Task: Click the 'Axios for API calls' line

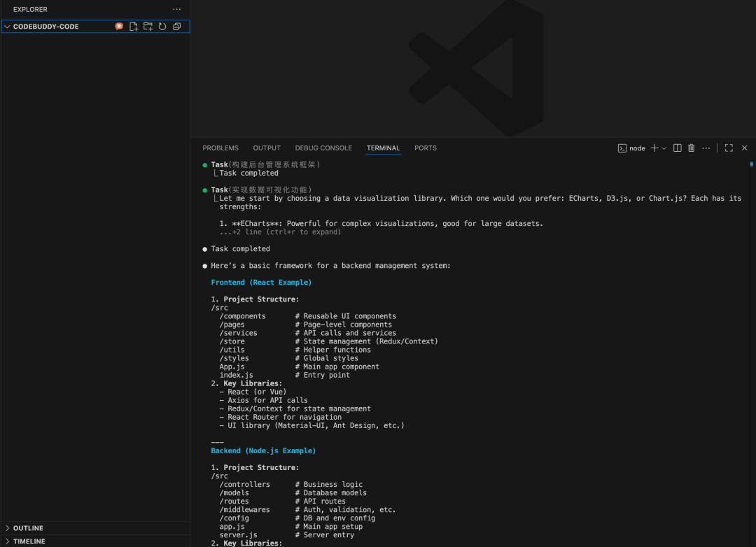Action: pyautogui.click(x=264, y=400)
